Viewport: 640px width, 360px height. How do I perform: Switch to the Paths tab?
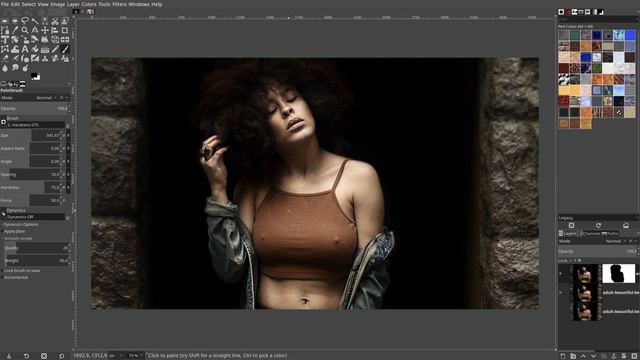pos(611,233)
